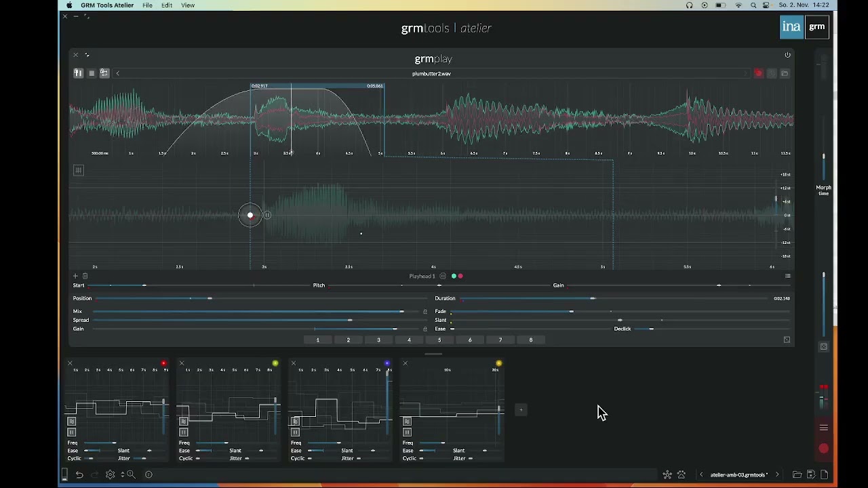Add a new playhead with plus icon
This screenshot has height=488, width=868.
tap(76, 276)
